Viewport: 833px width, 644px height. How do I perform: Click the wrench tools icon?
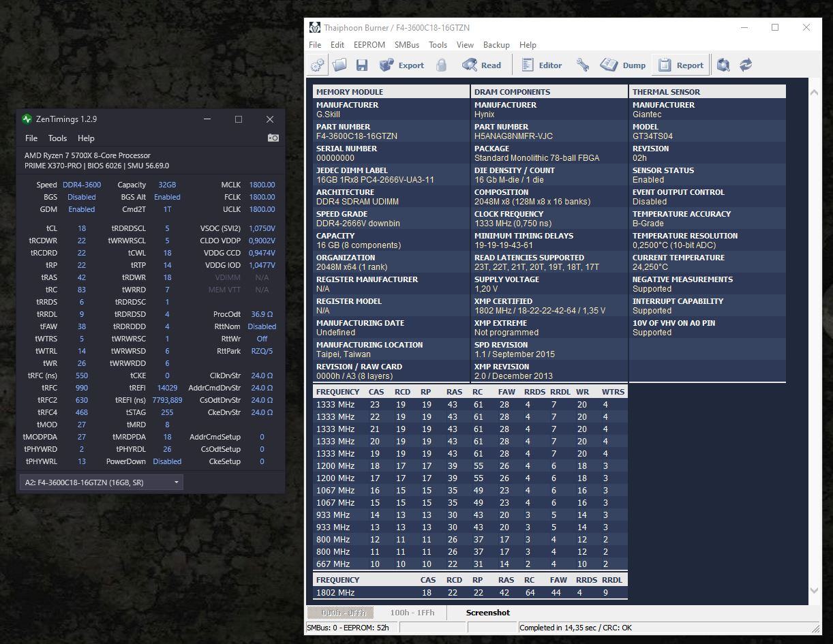[x=582, y=65]
